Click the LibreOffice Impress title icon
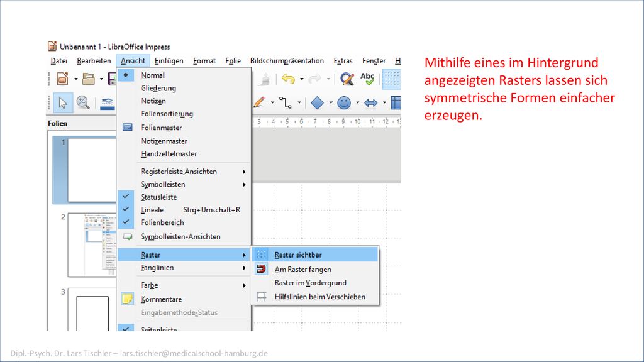 (52, 47)
